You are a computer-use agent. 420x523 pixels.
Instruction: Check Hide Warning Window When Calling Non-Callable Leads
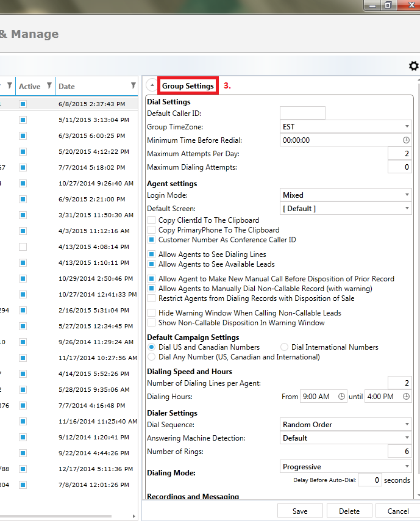point(151,313)
